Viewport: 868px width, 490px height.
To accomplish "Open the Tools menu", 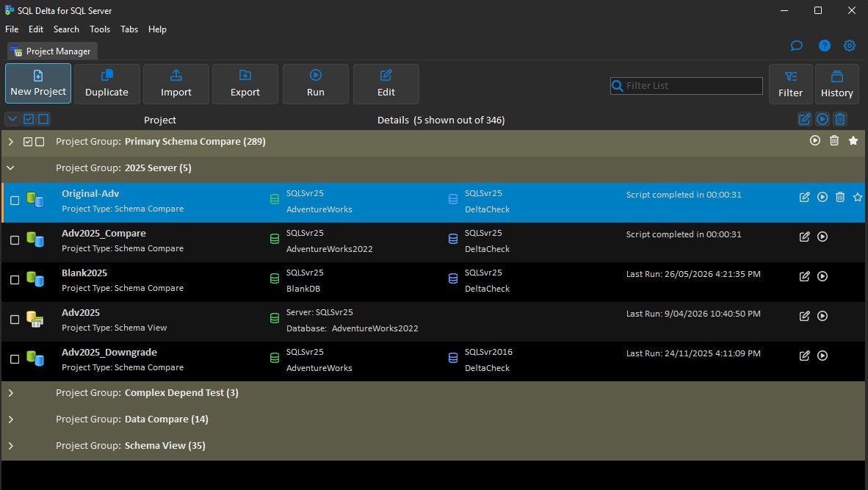I will click(100, 29).
